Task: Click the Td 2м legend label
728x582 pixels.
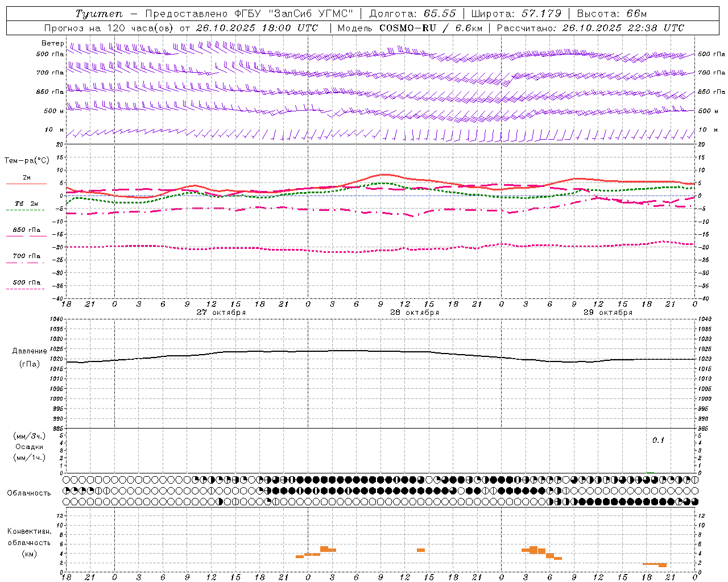Action: pyautogui.click(x=27, y=203)
